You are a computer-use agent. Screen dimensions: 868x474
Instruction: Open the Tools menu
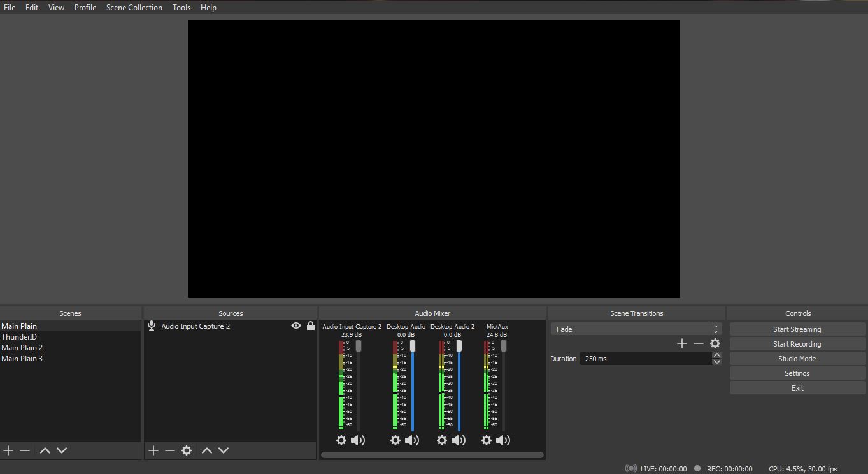[181, 7]
